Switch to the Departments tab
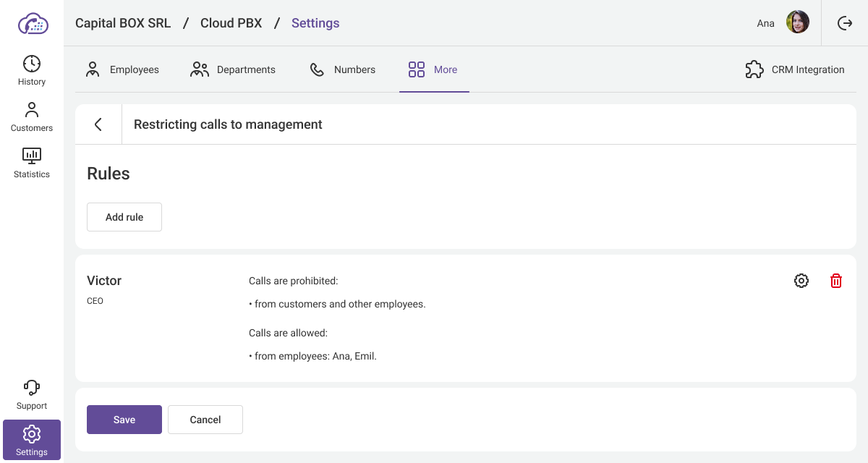Screen dimensions: 868x463 pos(233,69)
